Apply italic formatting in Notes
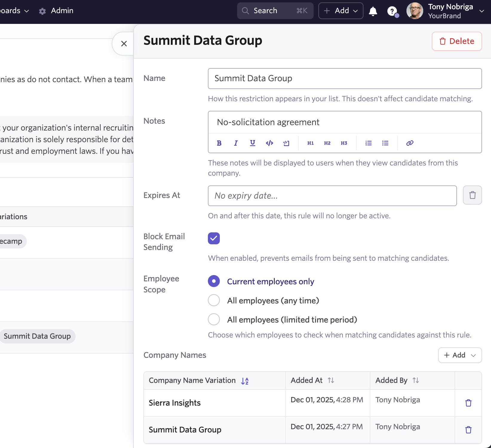 (236, 143)
